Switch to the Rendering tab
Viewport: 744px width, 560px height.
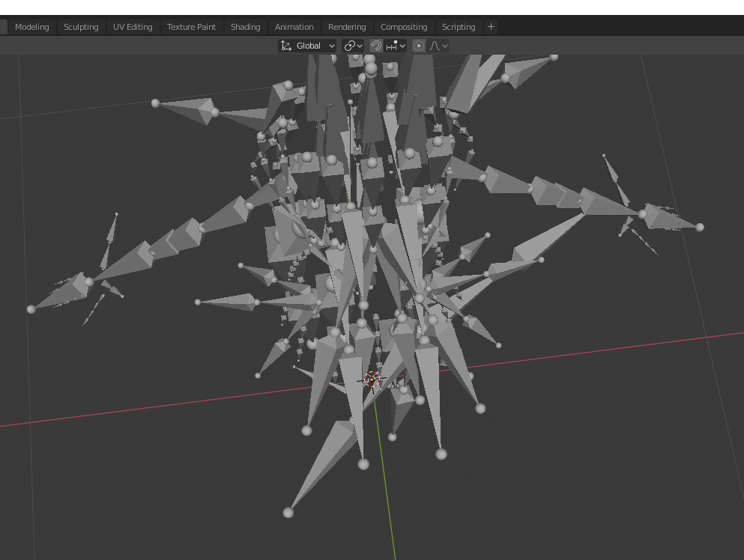[x=347, y=27]
